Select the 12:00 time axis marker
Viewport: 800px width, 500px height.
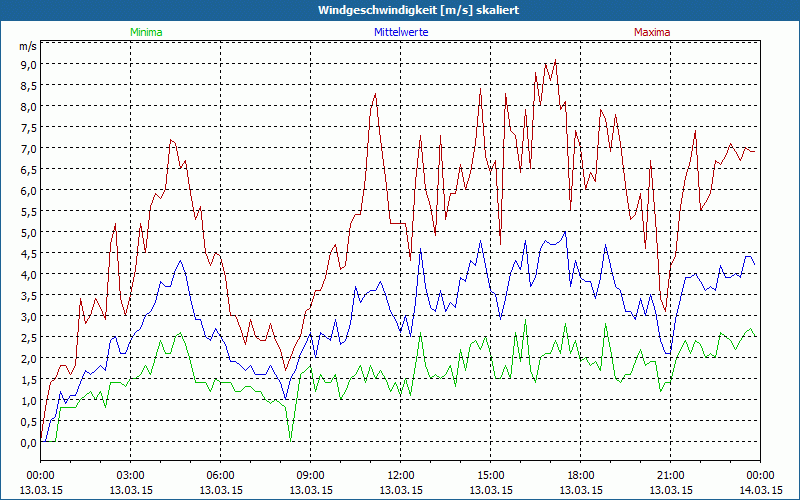click(x=401, y=475)
